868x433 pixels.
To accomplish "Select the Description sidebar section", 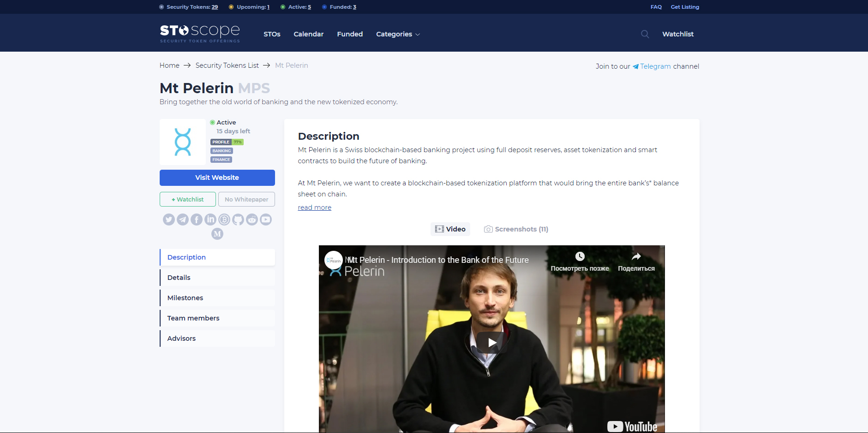I will coord(217,257).
